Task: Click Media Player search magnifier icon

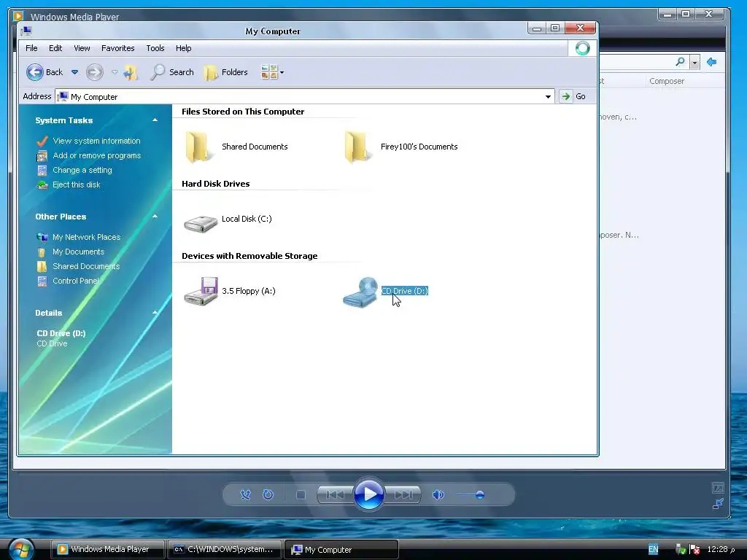Action: tap(681, 61)
